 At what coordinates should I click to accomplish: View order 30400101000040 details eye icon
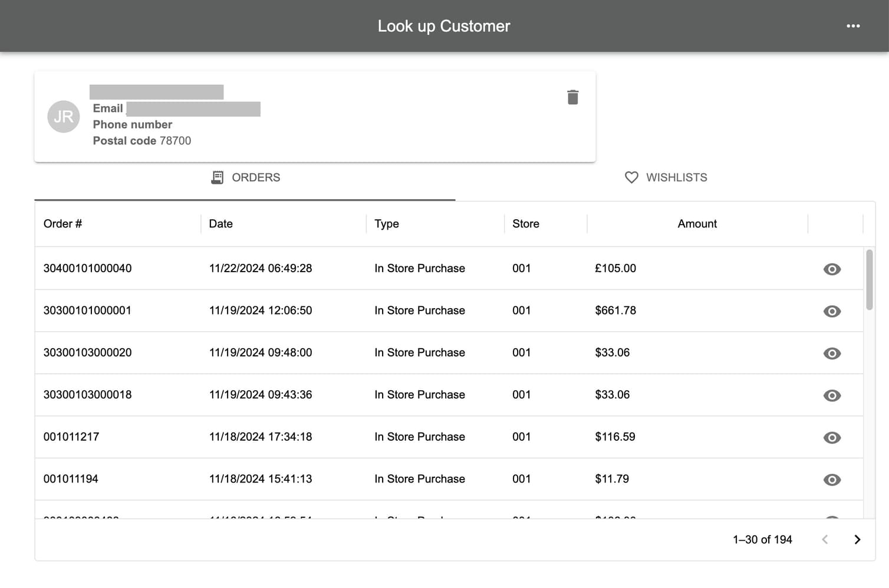[x=832, y=269]
